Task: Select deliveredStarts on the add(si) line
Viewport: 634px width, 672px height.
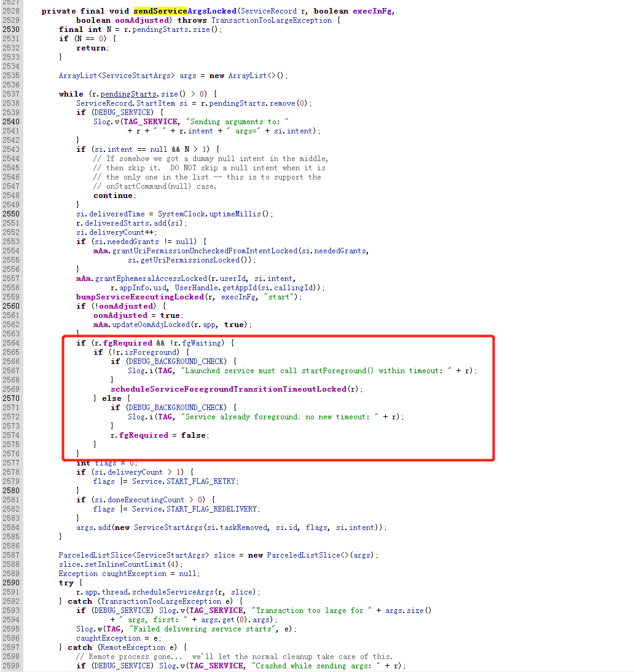Action: coord(117,223)
